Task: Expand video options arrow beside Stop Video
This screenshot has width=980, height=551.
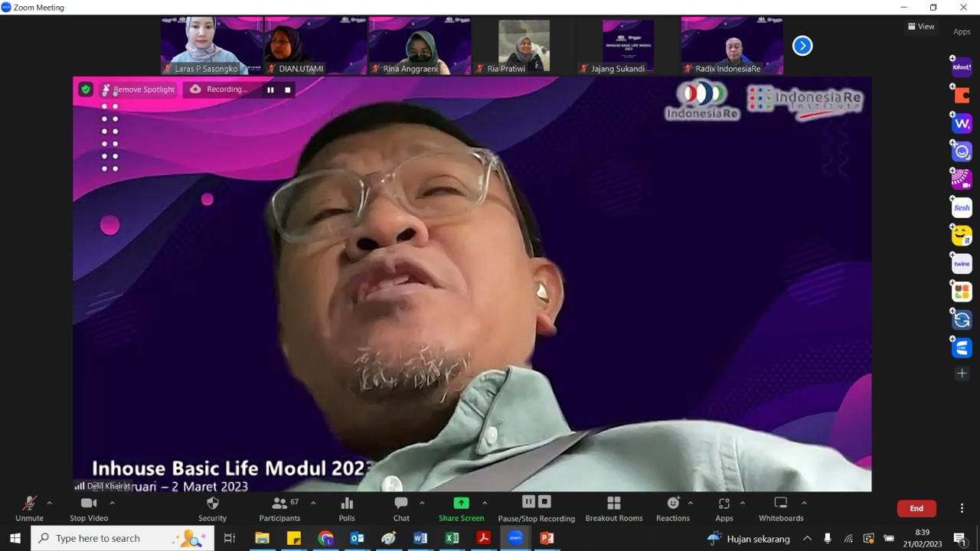Action: [x=112, y=503]
